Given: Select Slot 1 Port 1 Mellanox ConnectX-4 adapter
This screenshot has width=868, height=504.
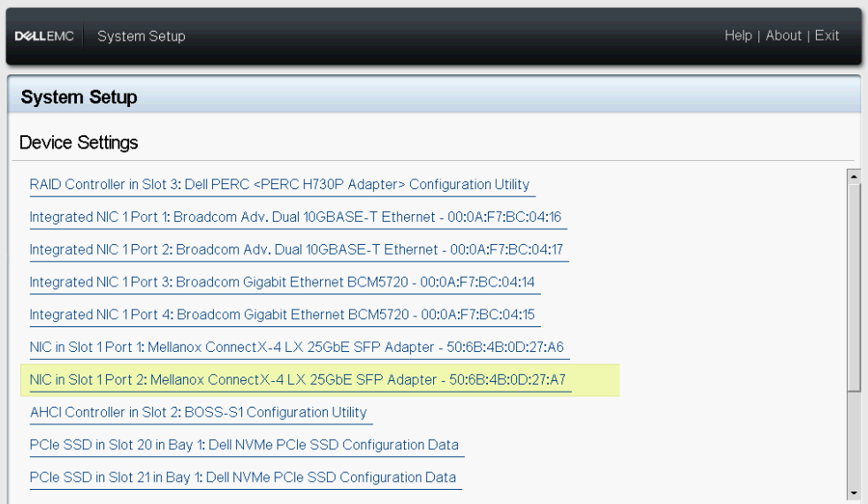Looking at the screenshot, I should (x=296, y=347).
